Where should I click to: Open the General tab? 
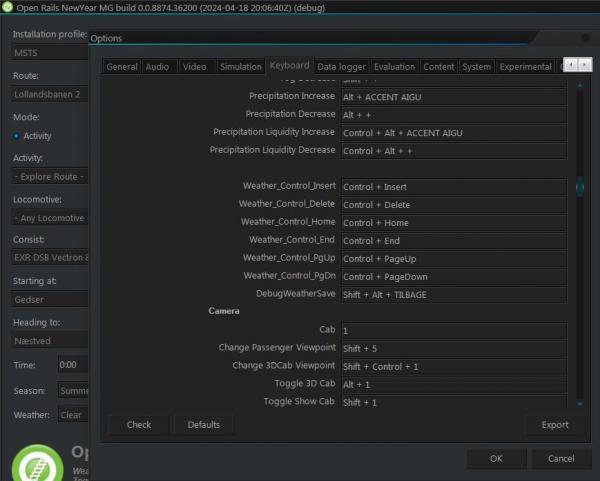point(122,67)
